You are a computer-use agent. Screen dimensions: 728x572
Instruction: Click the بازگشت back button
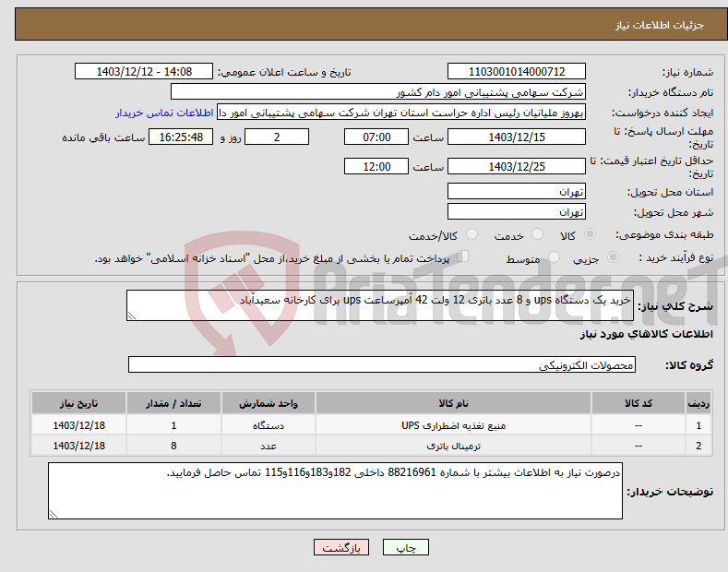pos(341,548)
